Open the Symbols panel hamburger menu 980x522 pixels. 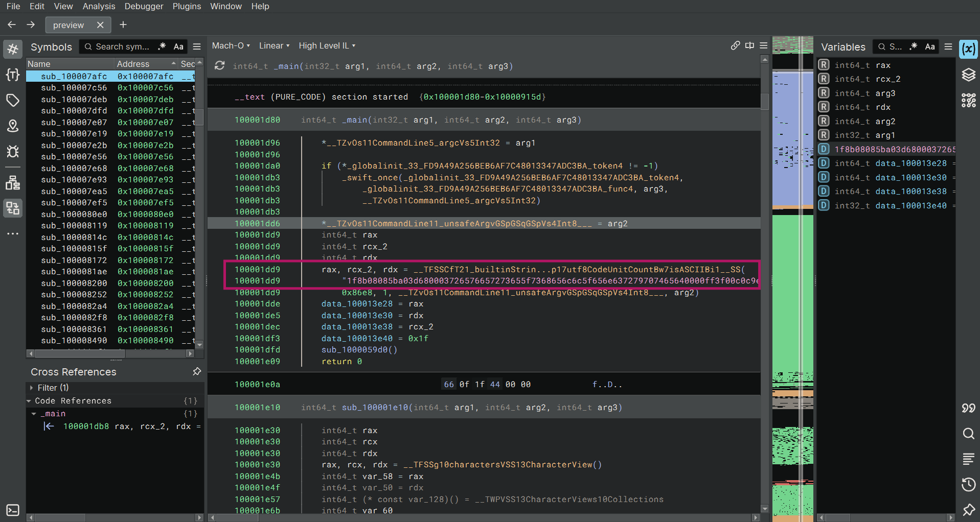point(197,46)
